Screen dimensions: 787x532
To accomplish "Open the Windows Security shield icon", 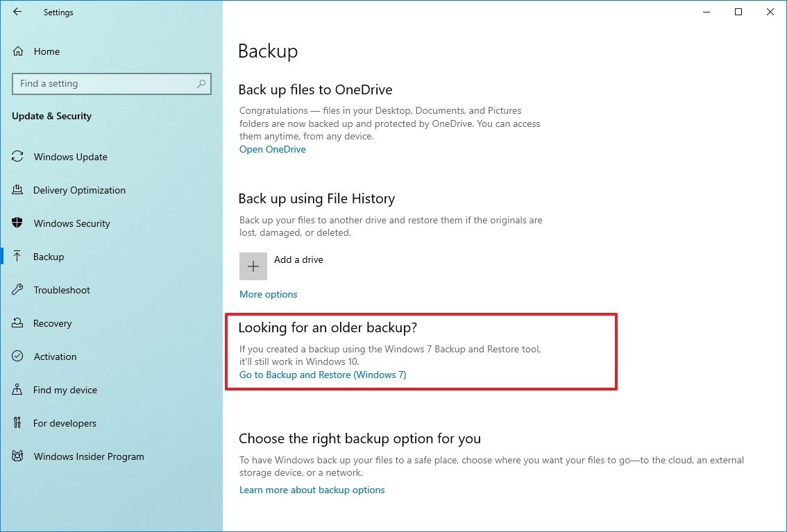I will [17, 223].
